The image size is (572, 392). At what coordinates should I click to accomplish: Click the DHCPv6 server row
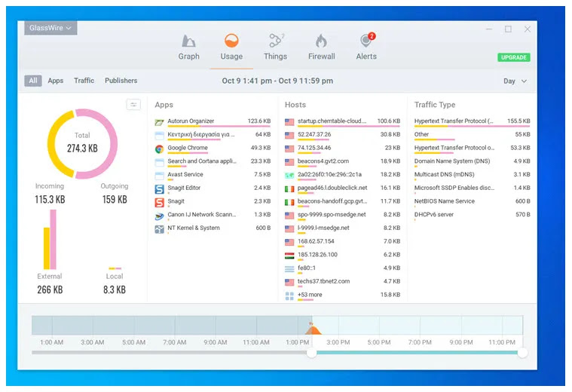[472, 216]
